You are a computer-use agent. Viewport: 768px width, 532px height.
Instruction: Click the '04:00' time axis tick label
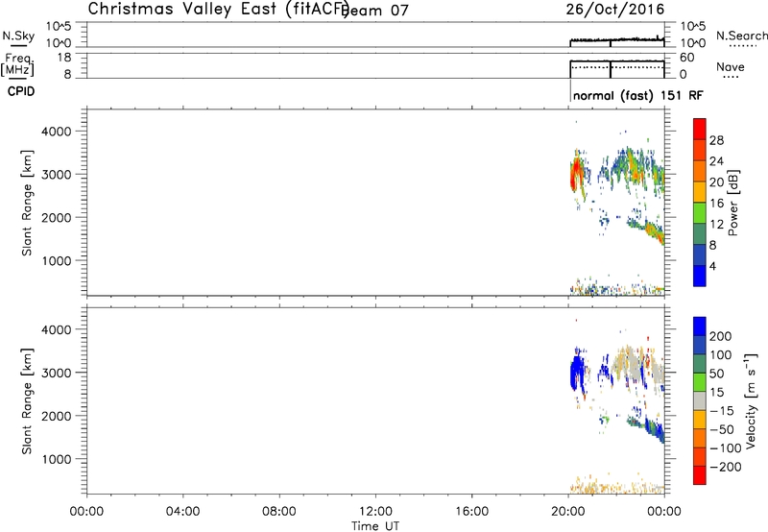pyautogui.click(x=182, y=512)
